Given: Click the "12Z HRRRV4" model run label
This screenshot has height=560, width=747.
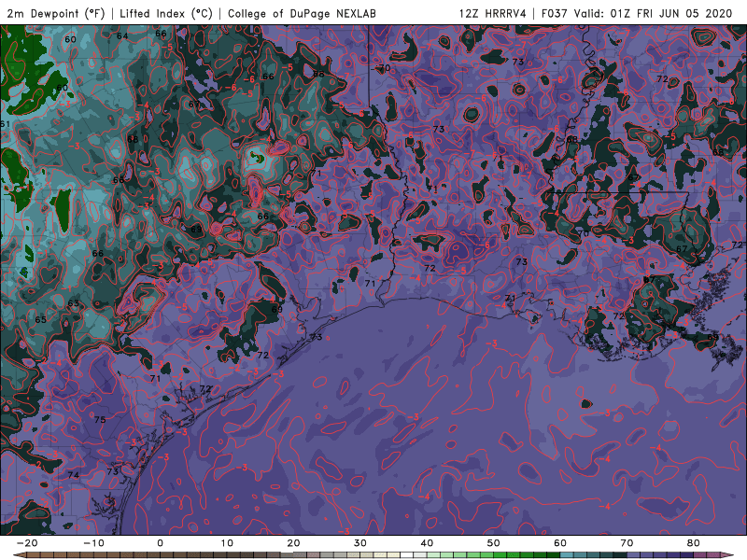Looking at the screenshot, I should coord(493,13).
